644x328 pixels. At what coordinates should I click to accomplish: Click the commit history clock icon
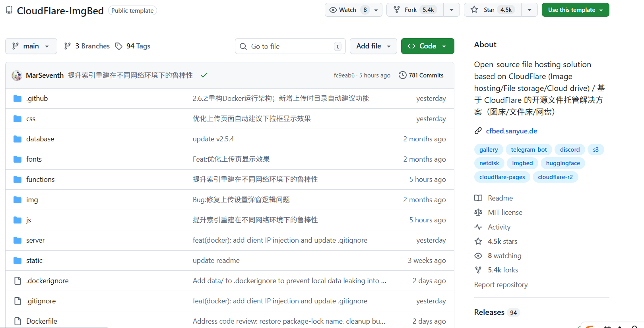402,75
